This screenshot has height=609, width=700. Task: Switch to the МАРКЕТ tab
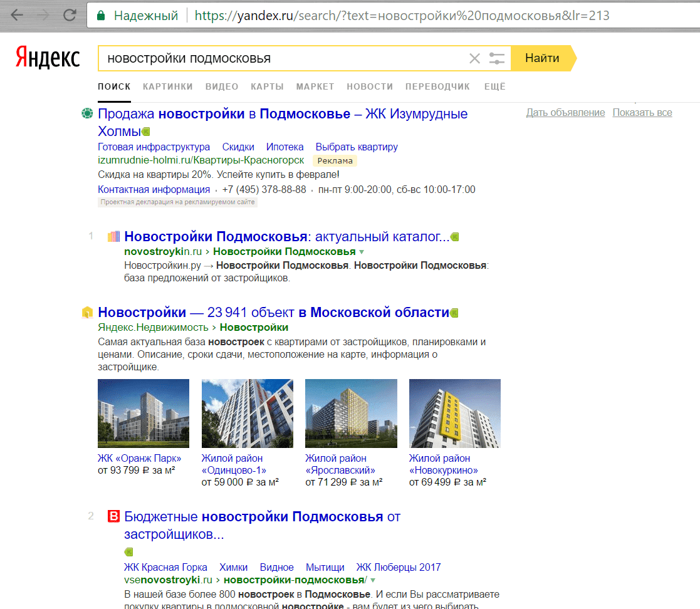tap(315, 86)
